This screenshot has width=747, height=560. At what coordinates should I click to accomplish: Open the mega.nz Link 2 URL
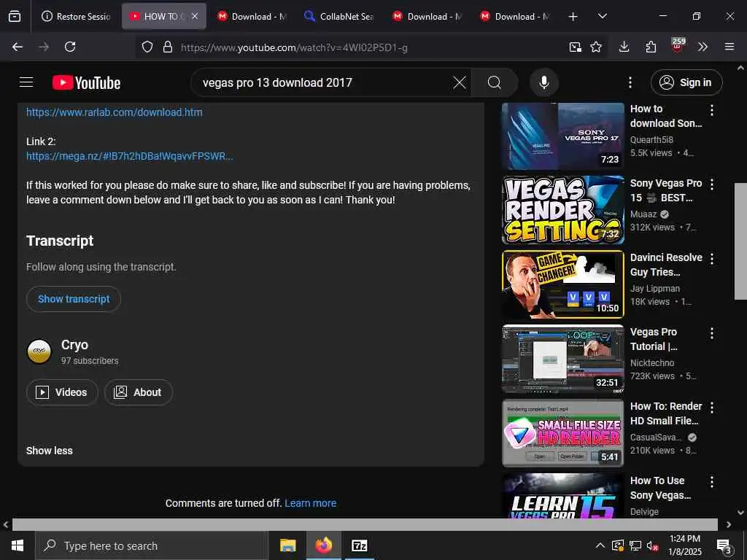[130, 156]
